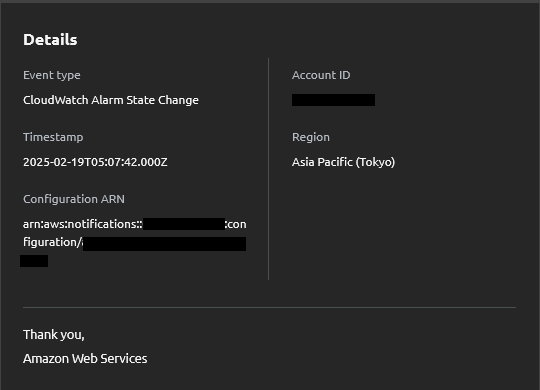Click the Asia Pacific (Tokyo) region value
This screenshot has width=540, height=390.
343,162
